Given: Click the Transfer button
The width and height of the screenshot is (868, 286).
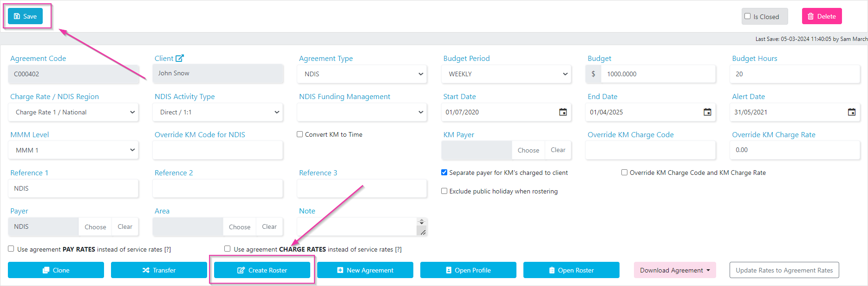Looking at the screenshot, I should click(x=159, y=270).
